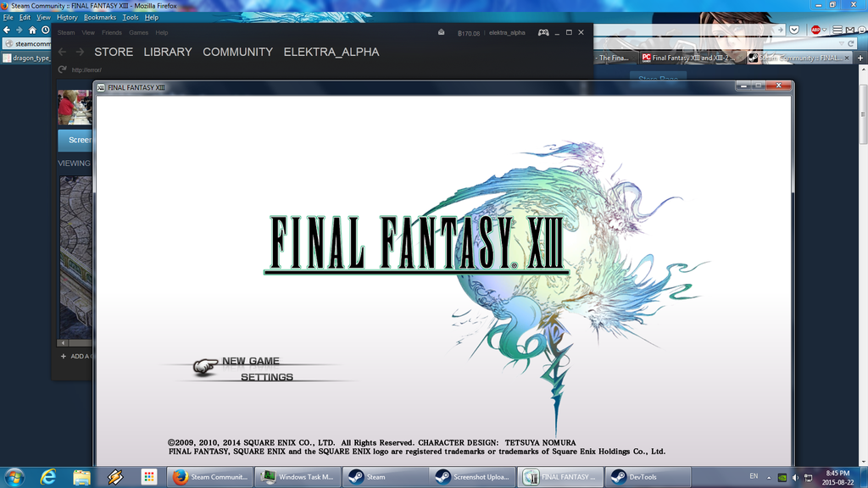Reload page in Firefox search bar row
Screen dimensions: 868x488
click(851, 44)
